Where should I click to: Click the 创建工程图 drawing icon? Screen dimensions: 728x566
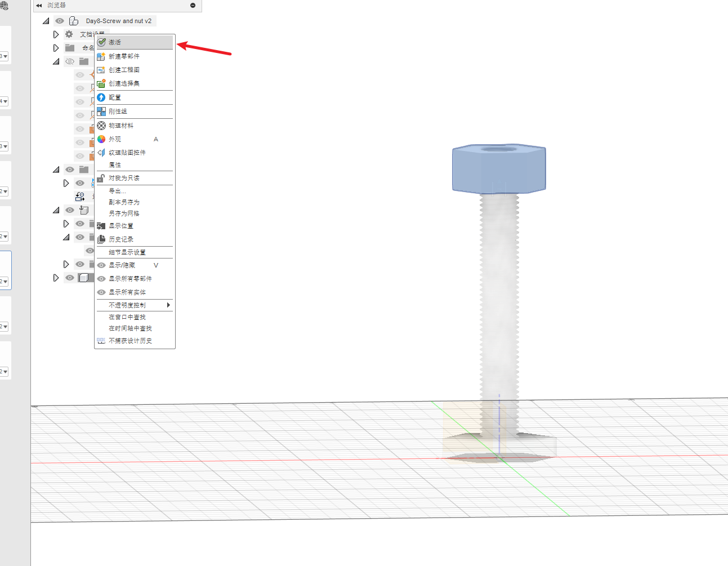coord(101,70)
